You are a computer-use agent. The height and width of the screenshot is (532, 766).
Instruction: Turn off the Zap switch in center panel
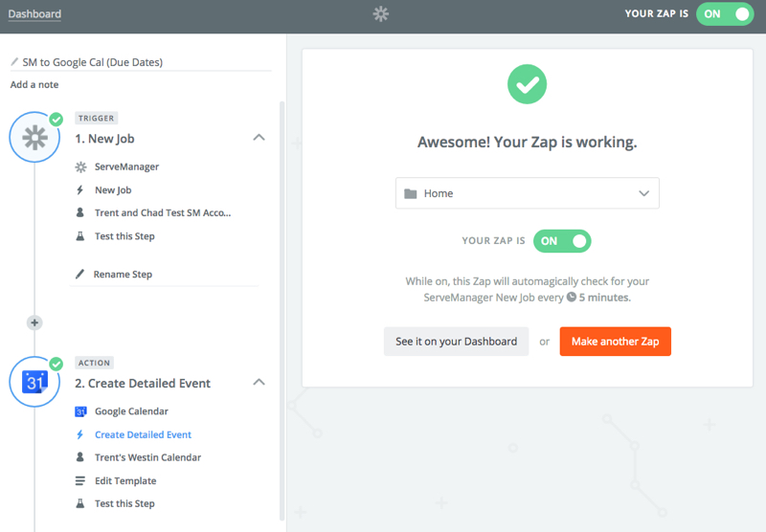point(562,241)
